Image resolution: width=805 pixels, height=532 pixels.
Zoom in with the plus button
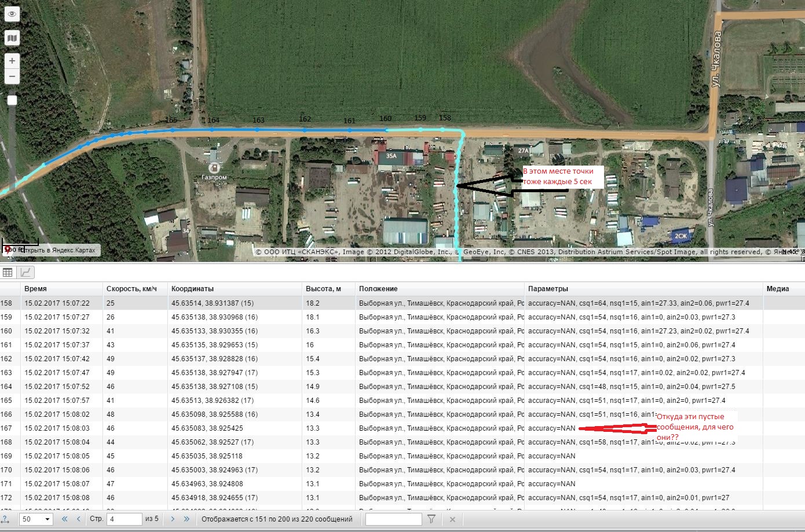12,61
